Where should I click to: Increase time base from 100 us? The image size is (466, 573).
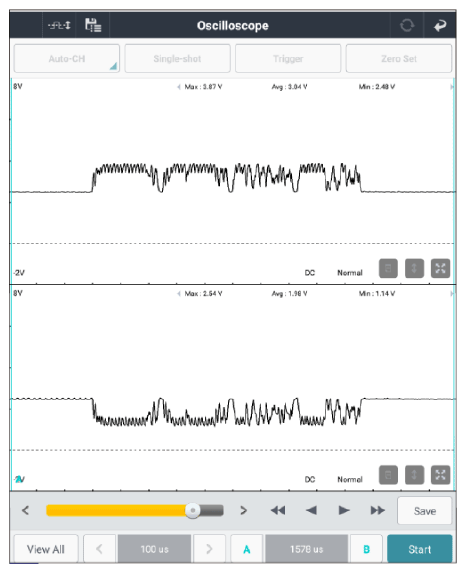click(209, 549)
